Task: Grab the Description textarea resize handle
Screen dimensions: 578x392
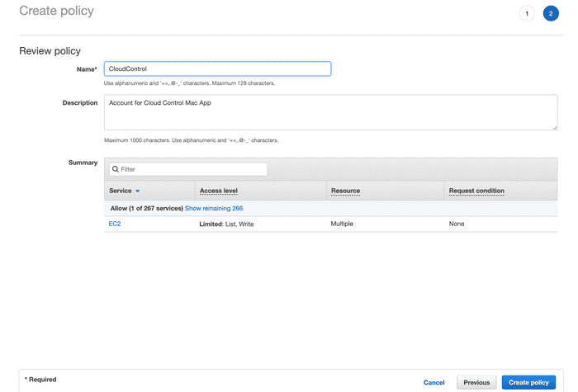Action: 555,127
